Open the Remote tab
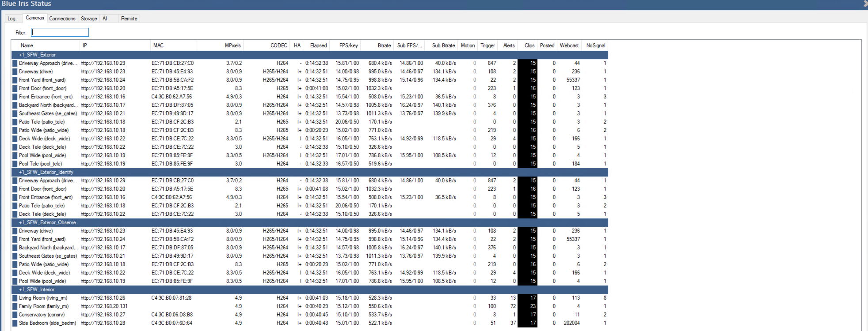 click(129, 19)
